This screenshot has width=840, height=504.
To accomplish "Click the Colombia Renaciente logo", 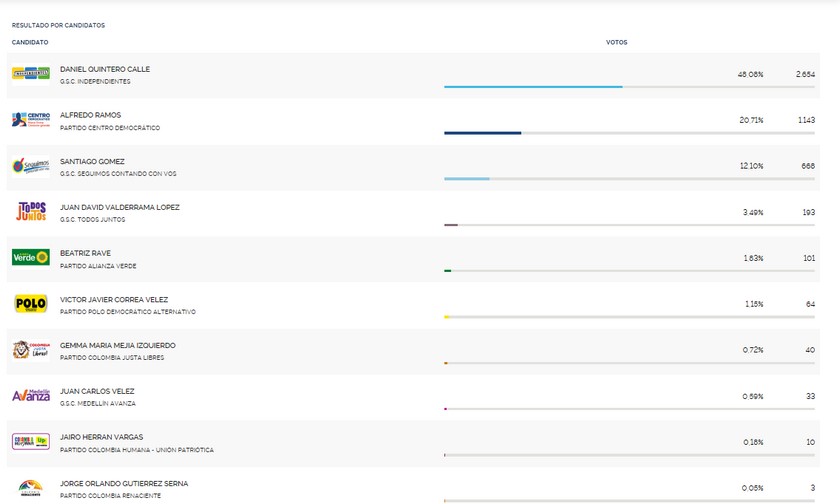I will click(30, 487).
